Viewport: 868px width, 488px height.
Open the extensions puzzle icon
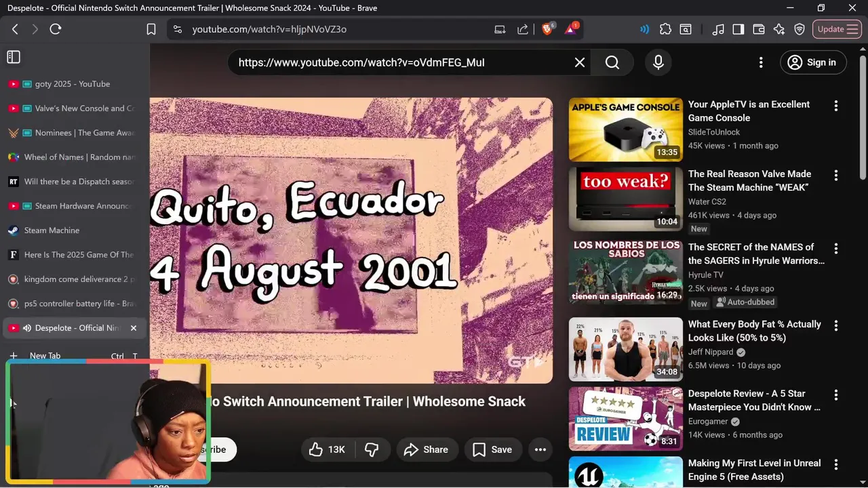click(665, 29)
